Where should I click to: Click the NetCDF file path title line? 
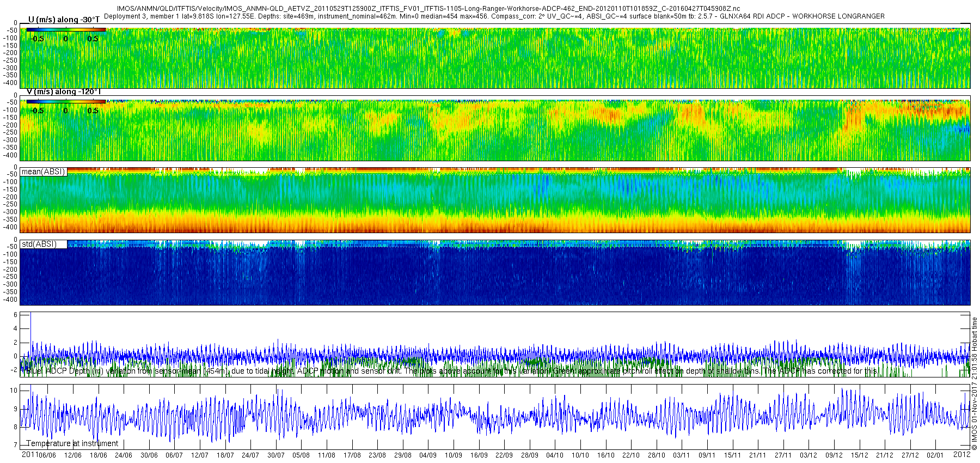tap(428, 9)
